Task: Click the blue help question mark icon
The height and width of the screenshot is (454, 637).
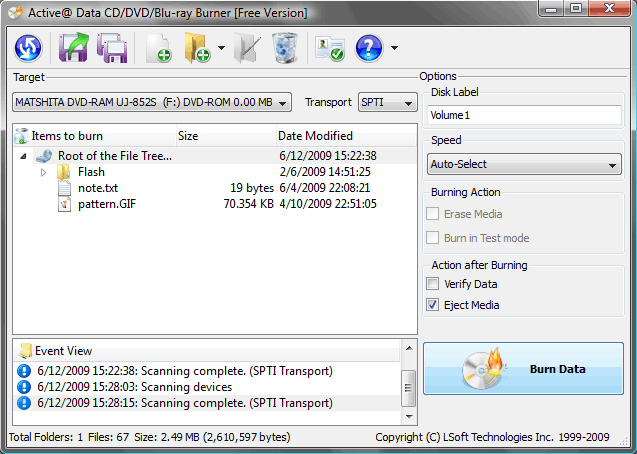Action: coord(369,47)
